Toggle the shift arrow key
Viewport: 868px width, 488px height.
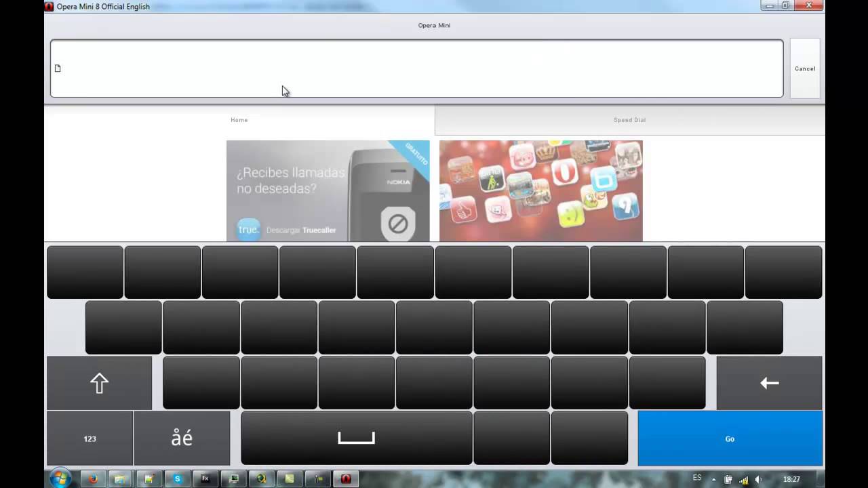coord(100,383)
